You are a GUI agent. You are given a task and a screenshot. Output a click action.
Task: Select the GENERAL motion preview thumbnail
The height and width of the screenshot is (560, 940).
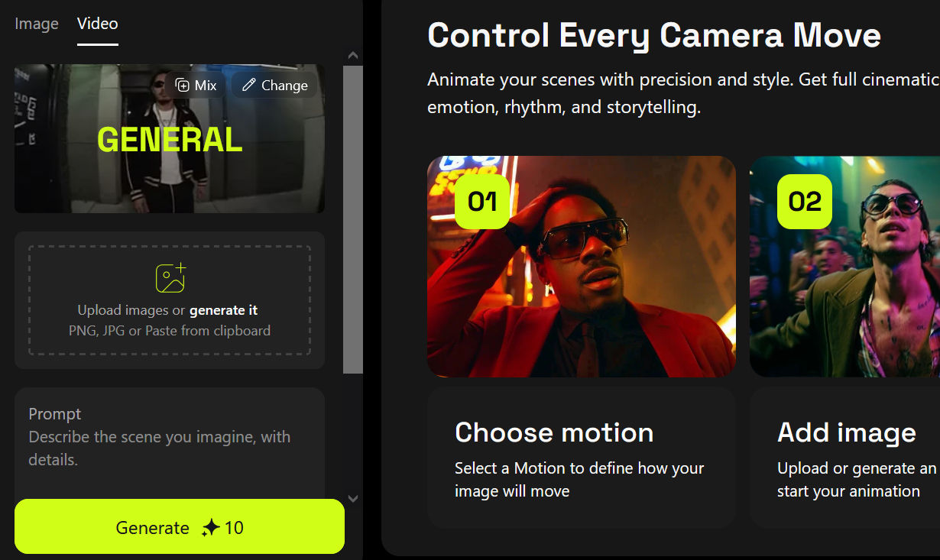170,138
